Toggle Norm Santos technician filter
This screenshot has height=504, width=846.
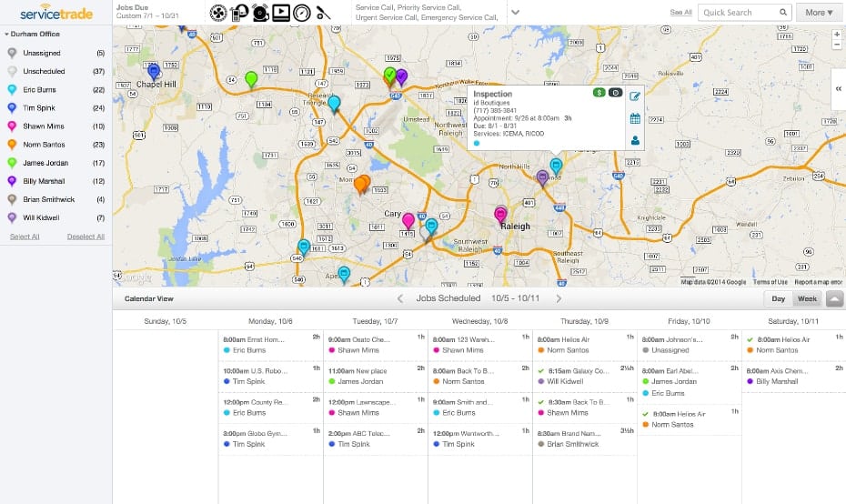point(55,144)
